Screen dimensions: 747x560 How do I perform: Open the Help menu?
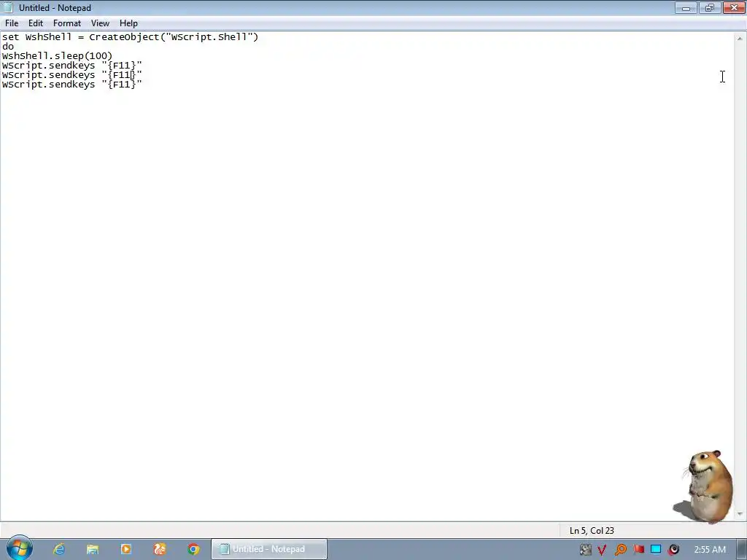[x=128, y=23]
